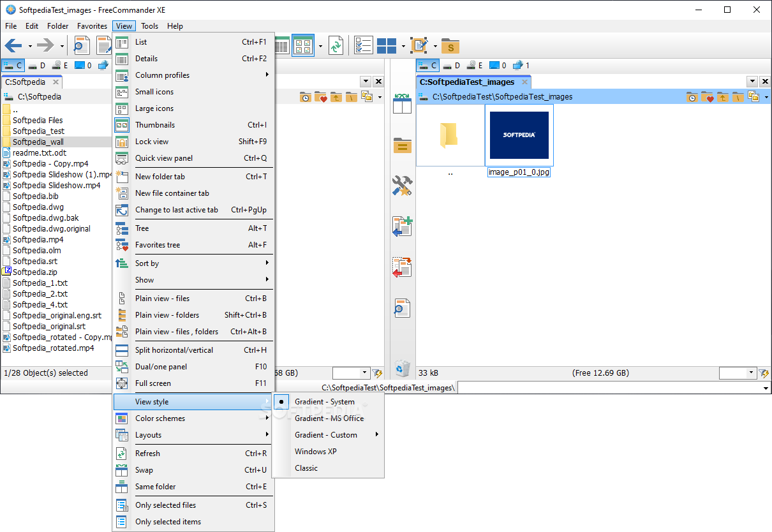This screenshot has width=772, height=532.
Task: Click root folder backslash icon in right panel
Action: point(738,97)
